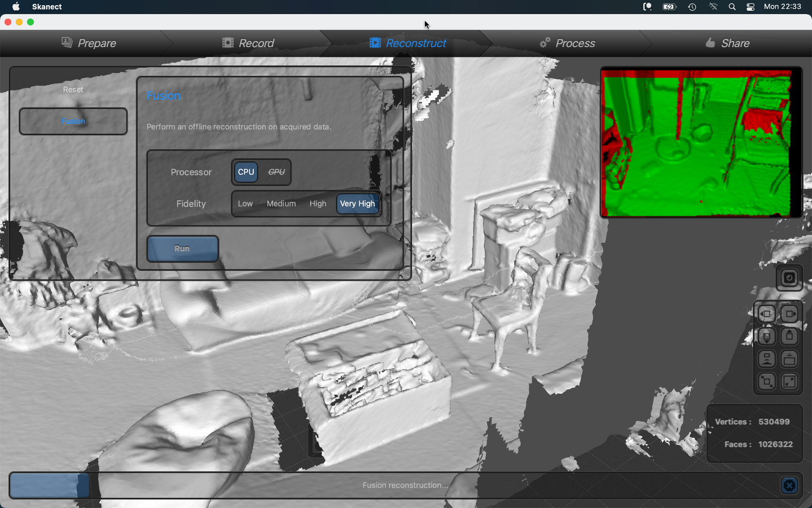Screen dimensions: 812x508
Task: Set fidelity to Low
Action: (245, 204)
